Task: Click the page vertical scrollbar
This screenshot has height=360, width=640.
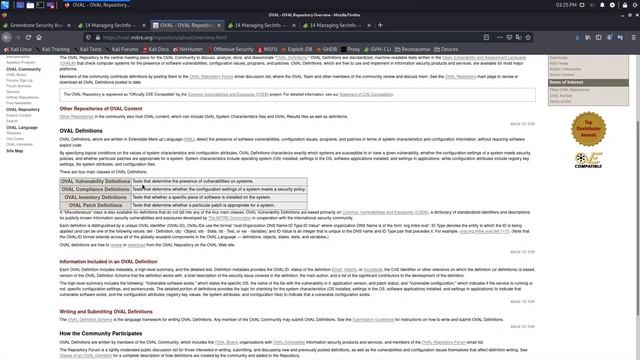Action: click(638, 218)
